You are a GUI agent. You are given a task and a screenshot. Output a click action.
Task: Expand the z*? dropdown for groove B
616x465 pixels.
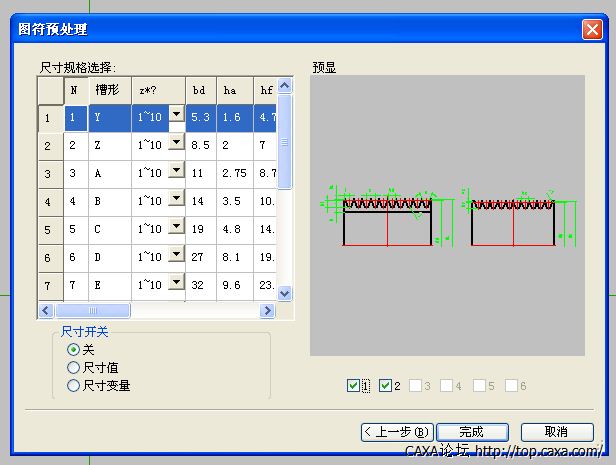coord(176,200)
